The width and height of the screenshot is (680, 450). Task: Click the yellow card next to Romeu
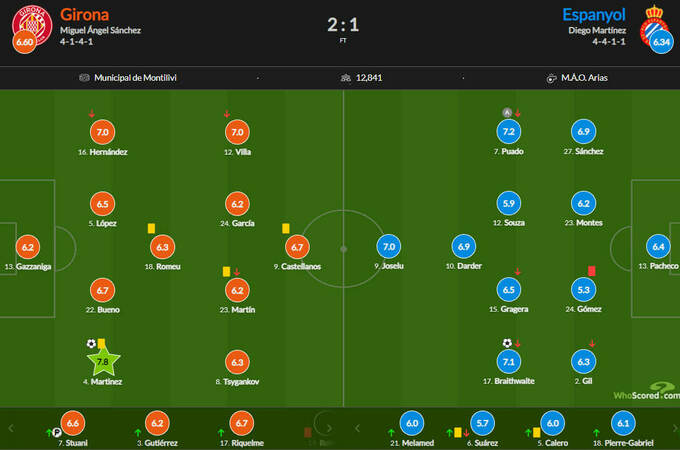[150, 228]
